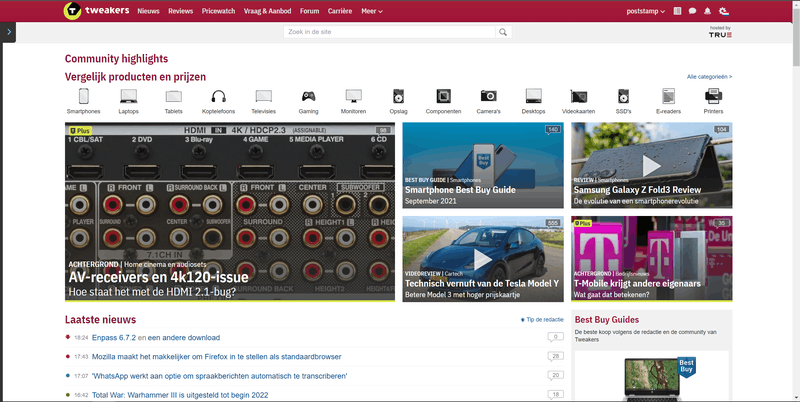Image resolution: width=800 pixels, height=402 pixels.
Task: Open the Laptops category icon
Action: (x=129, y=96)
